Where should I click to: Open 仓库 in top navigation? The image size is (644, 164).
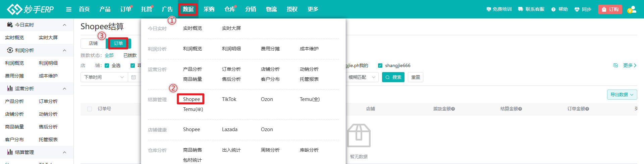230,9
